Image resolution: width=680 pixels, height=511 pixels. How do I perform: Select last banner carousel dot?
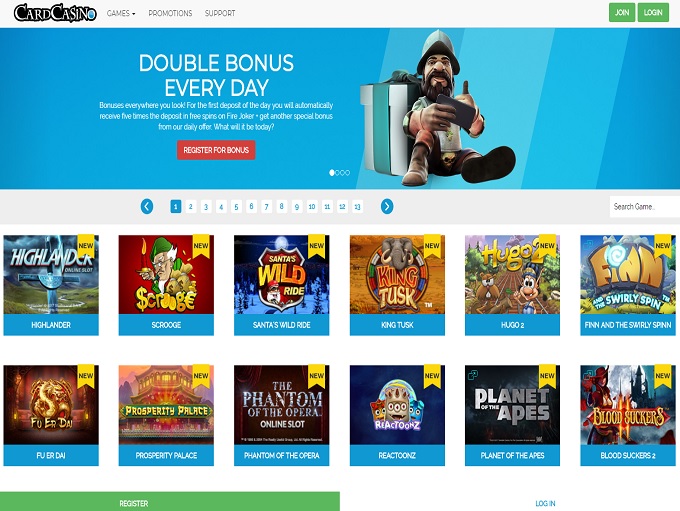coord(347,173)
